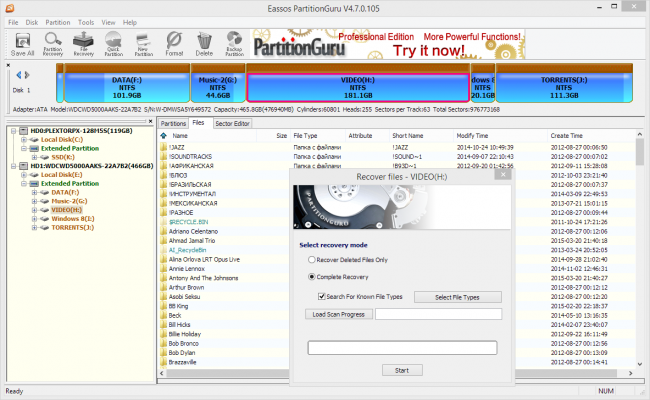Click the !JAZZ folder icon
This screenshot has width=650, height=400.
pyautogui.click(x=164, y=147)
